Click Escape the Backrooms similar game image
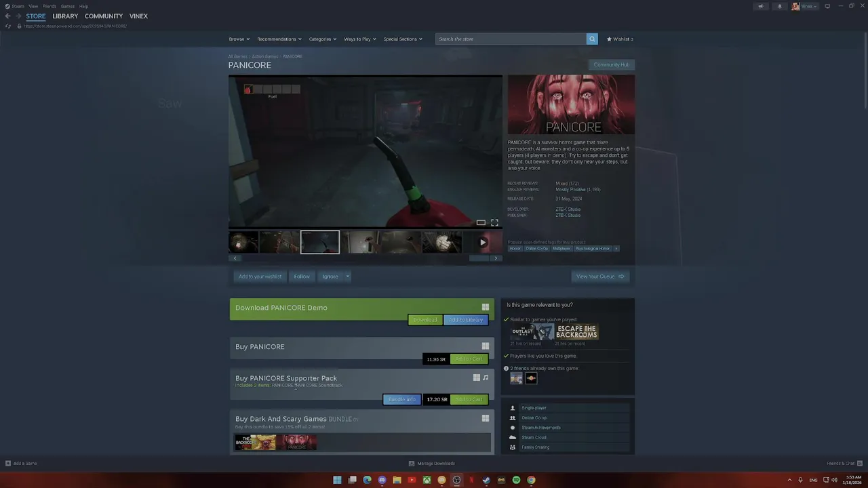Screen dimensions: 868x488 pos(577,331)
